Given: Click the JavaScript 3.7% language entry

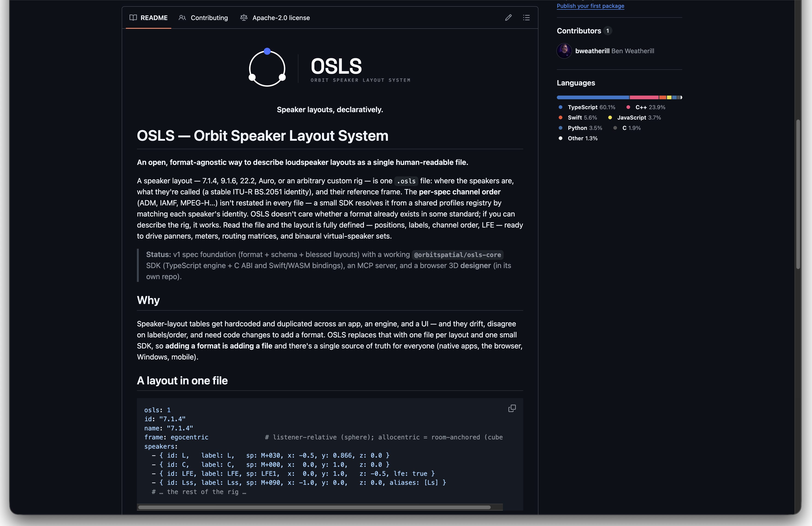Looking at the screenshot, I should coord(635,118).
